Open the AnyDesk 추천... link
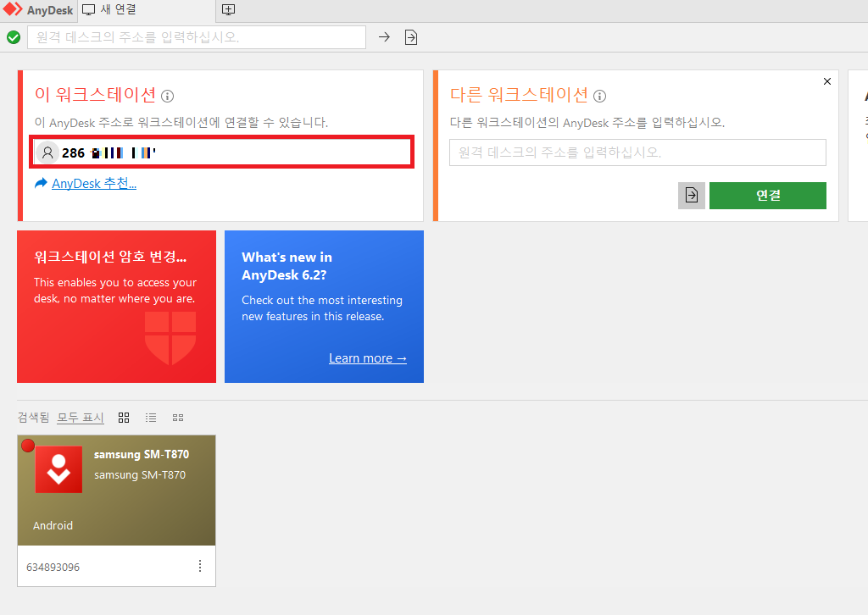 click(x=93, y=184)
